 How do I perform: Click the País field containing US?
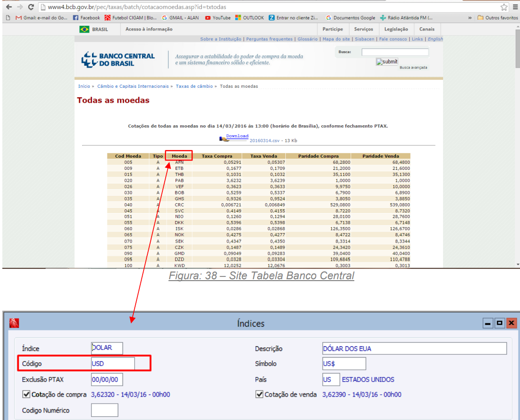tap(331, 379)
